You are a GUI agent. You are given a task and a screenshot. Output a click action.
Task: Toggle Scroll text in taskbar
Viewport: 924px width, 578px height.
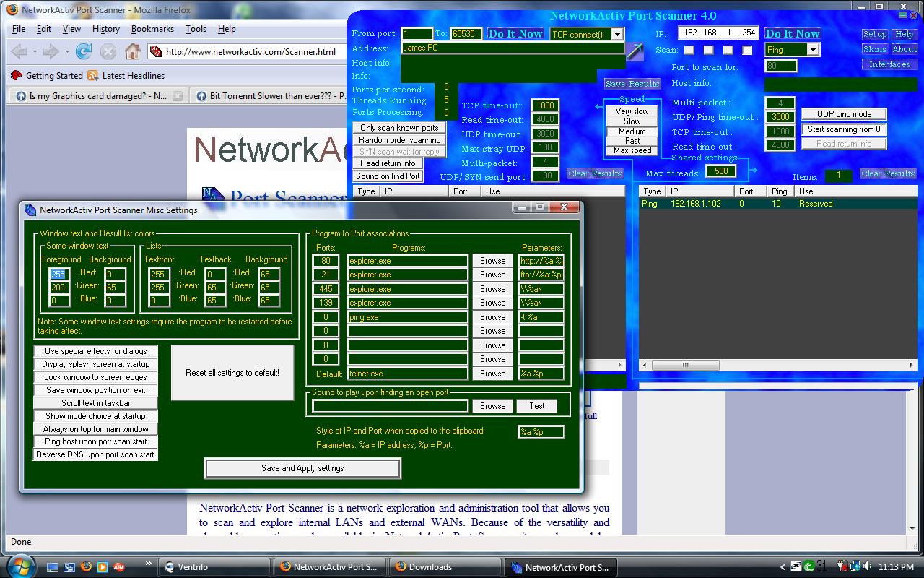tap(95, 403)
